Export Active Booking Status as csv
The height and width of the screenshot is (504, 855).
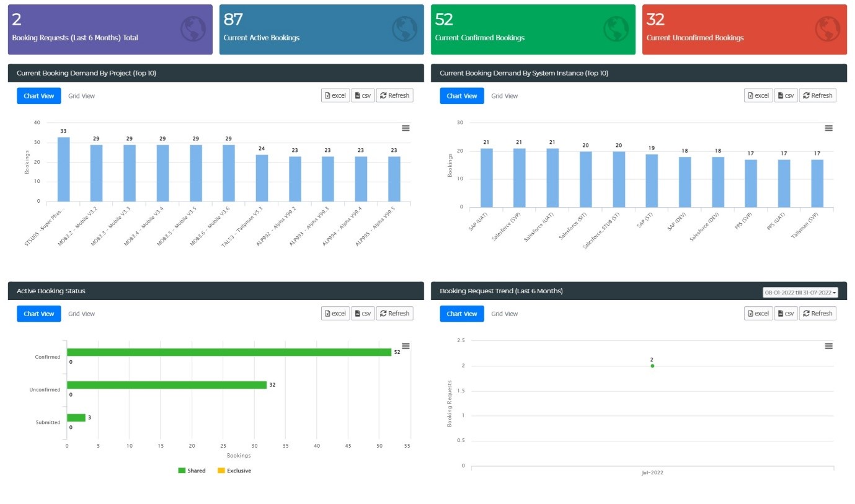pyautogui.click(x=363, y=314)
